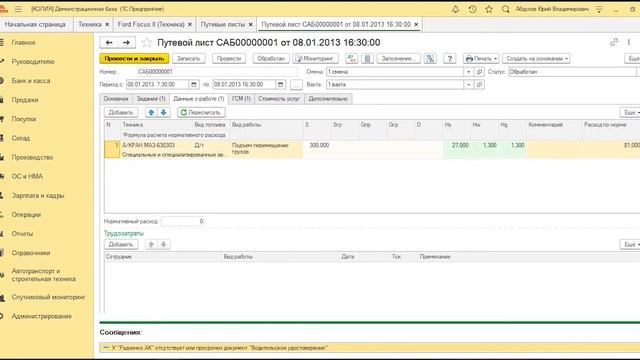Viewport: 640px width, 360px height.
Task: Select cell Подъем перемещение грузов
Action: pos(266,149)
